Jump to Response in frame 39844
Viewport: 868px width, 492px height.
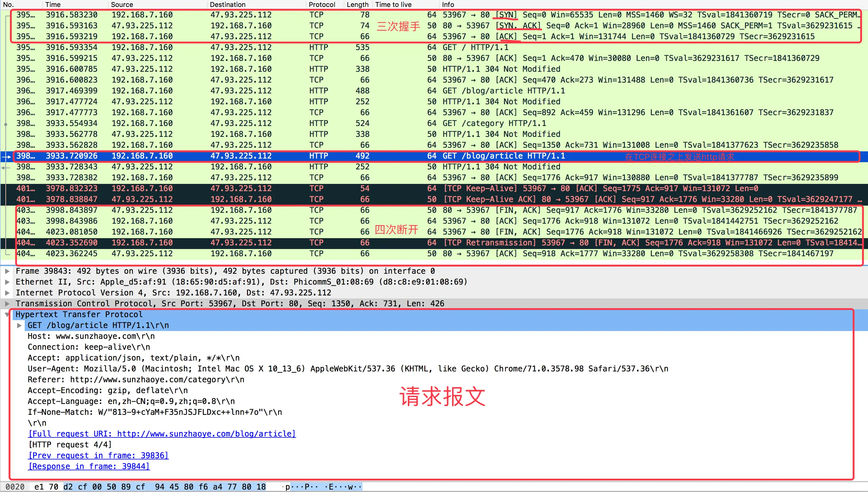coord(89,466)
